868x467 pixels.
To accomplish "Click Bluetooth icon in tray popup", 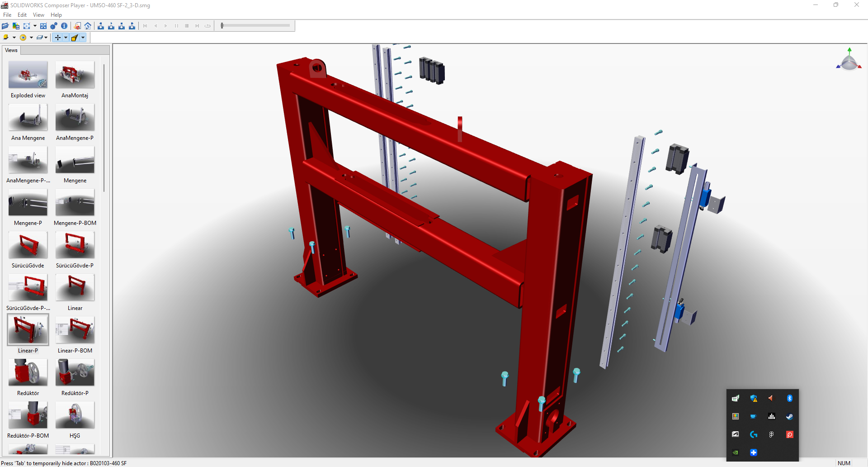I will tap(789, 398).
